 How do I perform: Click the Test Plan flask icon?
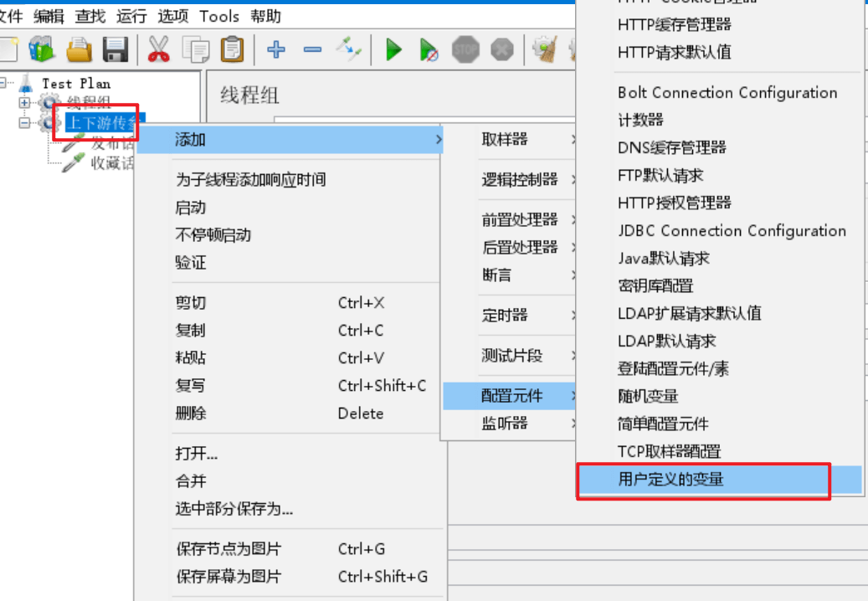tap(26, 83)
